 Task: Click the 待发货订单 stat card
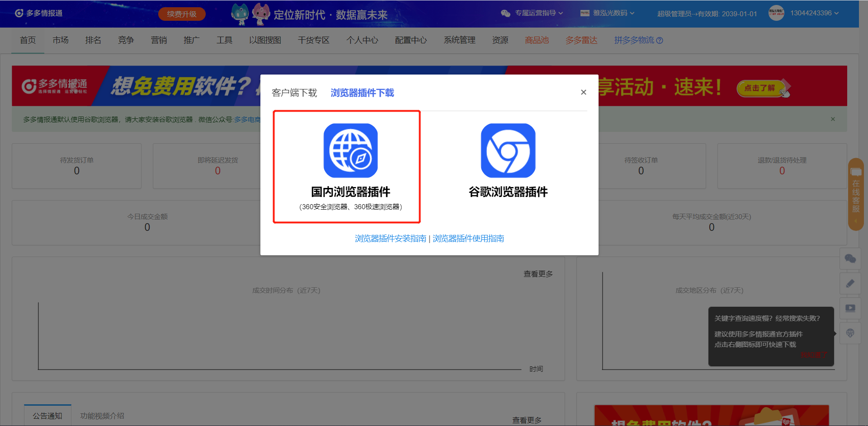[x=76, y=166]
